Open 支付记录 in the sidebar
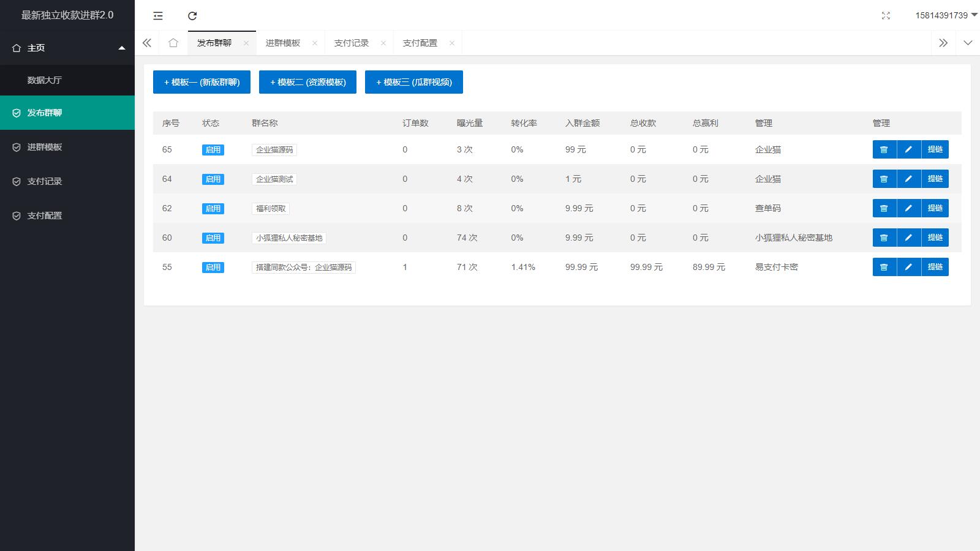 point(45,181)
